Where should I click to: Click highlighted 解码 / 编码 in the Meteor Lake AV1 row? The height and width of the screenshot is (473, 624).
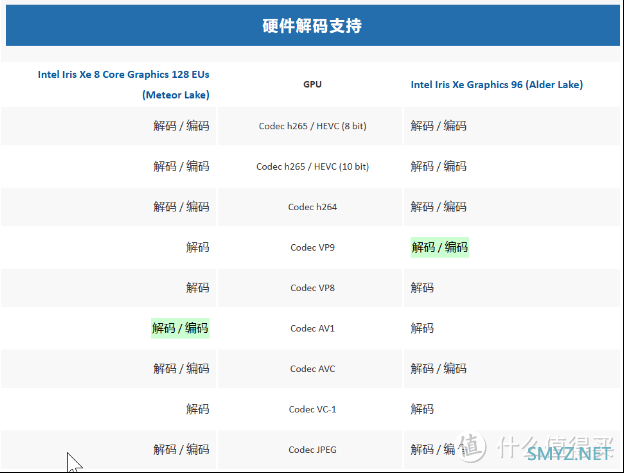click(180, 328)
